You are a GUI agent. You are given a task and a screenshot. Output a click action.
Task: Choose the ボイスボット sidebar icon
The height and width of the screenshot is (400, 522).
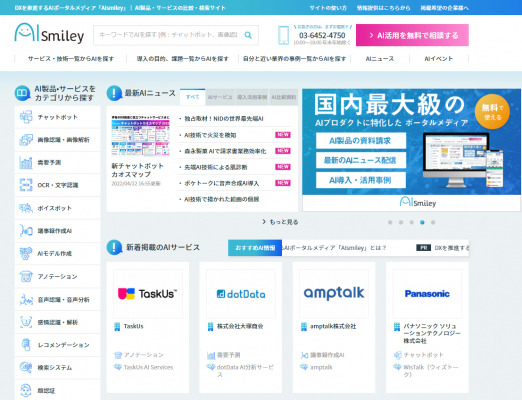pyautogui.click(x=26, y=208)
